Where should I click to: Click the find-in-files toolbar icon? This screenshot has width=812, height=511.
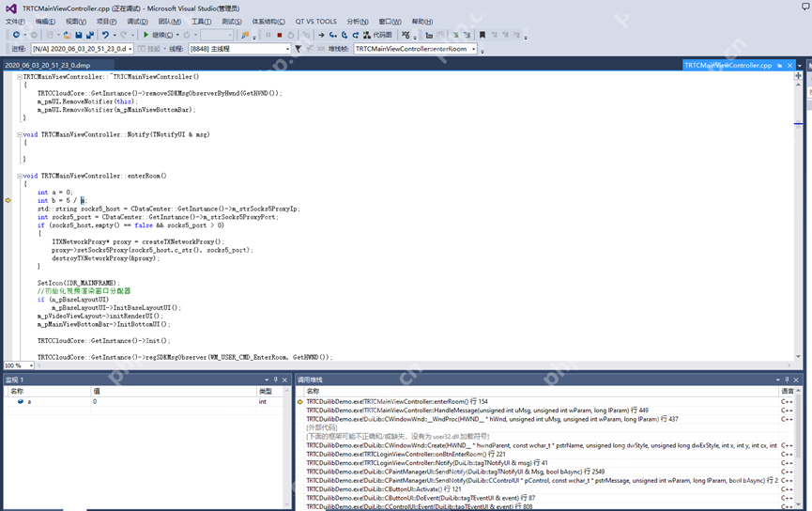tap(245, 35)
